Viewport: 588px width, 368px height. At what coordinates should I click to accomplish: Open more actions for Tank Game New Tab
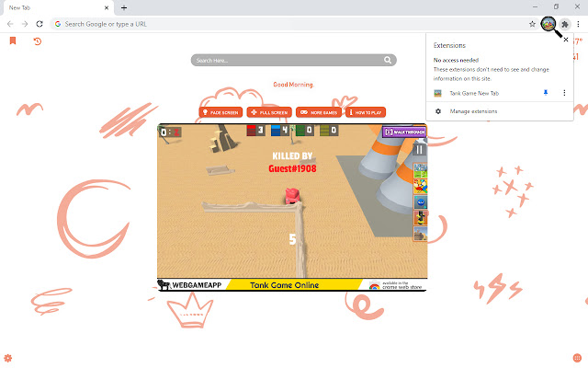(564, 93)
